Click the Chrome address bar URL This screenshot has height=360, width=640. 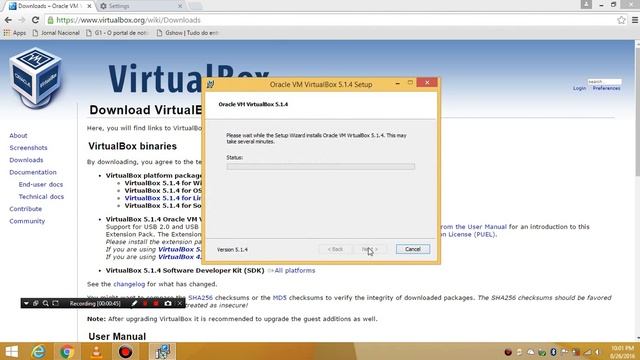click(128, 20)
